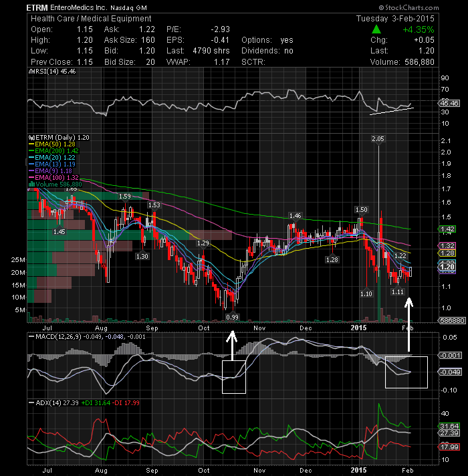This screenshot has width=468, height=476.
Task: Click the EMA(20) 1.22 legend entry
Action: (x=55, y=158)
